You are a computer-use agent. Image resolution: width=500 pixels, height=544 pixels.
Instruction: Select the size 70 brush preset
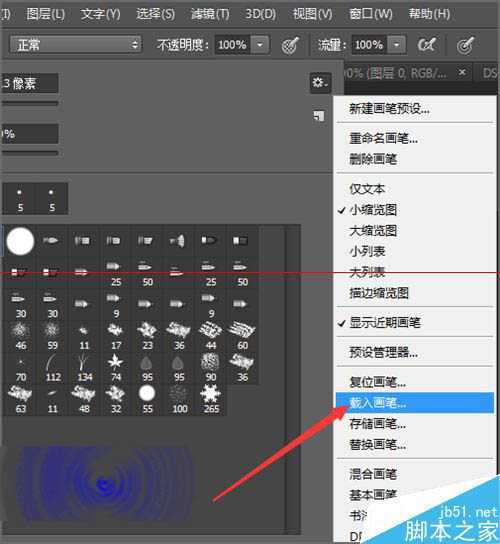point(20,368)
